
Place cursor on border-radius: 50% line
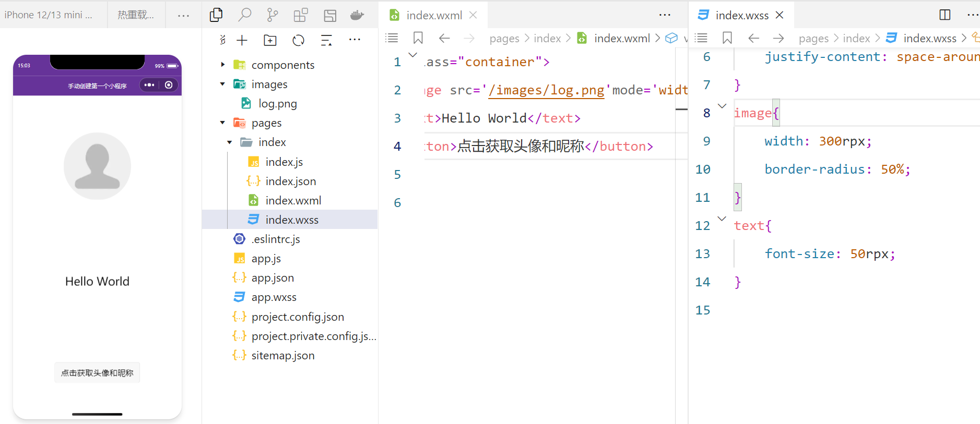[x=837, y=169]
